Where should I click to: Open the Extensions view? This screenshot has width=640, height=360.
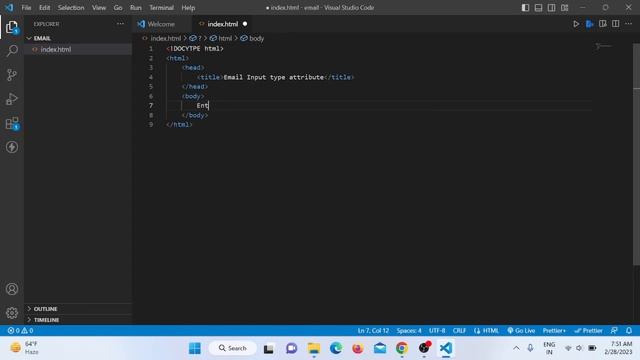coord(12,123)
